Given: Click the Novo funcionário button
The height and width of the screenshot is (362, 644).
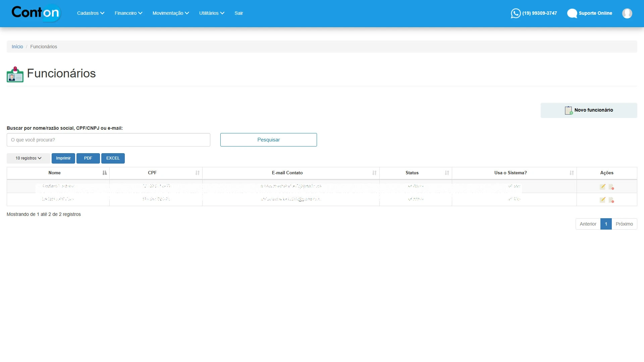Looking at the screenshot, I should [x=589, y=110].
